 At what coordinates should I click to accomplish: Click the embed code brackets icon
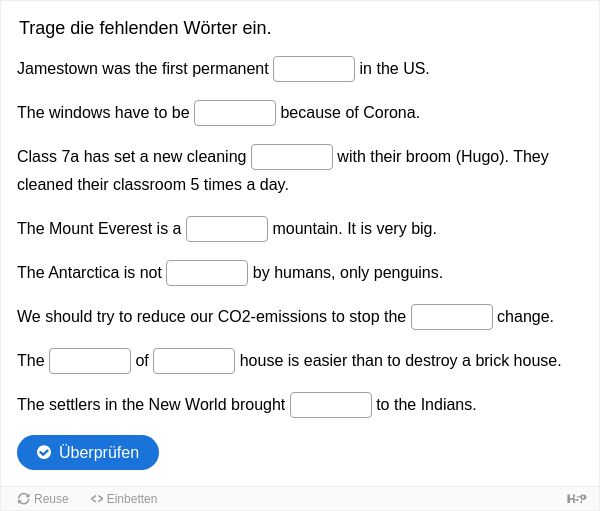[x=97, y=499]
